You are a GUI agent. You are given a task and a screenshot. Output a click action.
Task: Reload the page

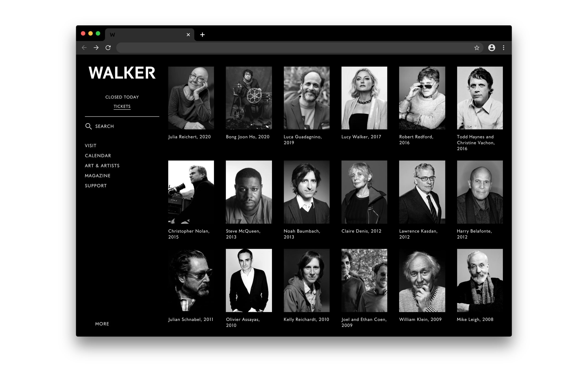point(108,48)
